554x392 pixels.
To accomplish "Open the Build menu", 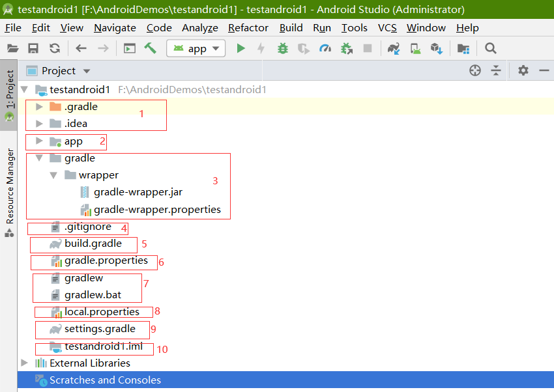I will [x=291, y=28].
